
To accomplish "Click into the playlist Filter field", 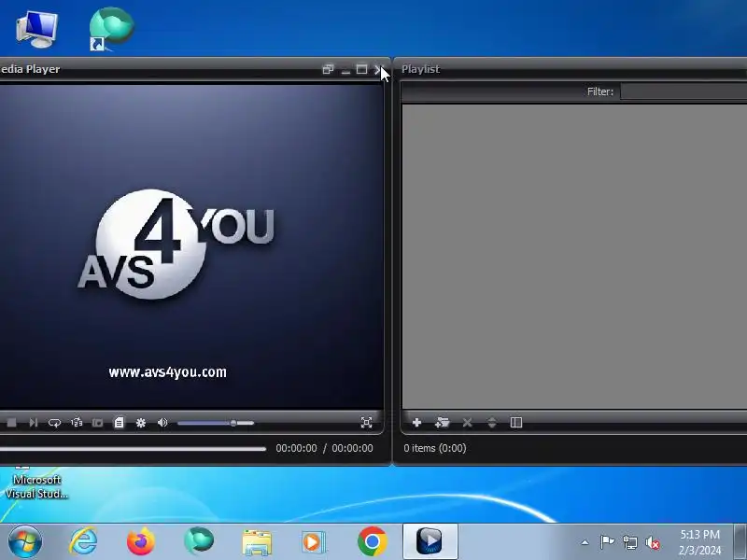I will (684, 91).
